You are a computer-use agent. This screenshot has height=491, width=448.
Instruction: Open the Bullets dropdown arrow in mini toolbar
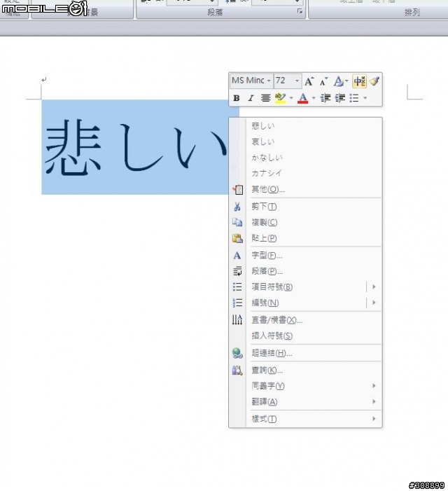click(x=365, y=98)
